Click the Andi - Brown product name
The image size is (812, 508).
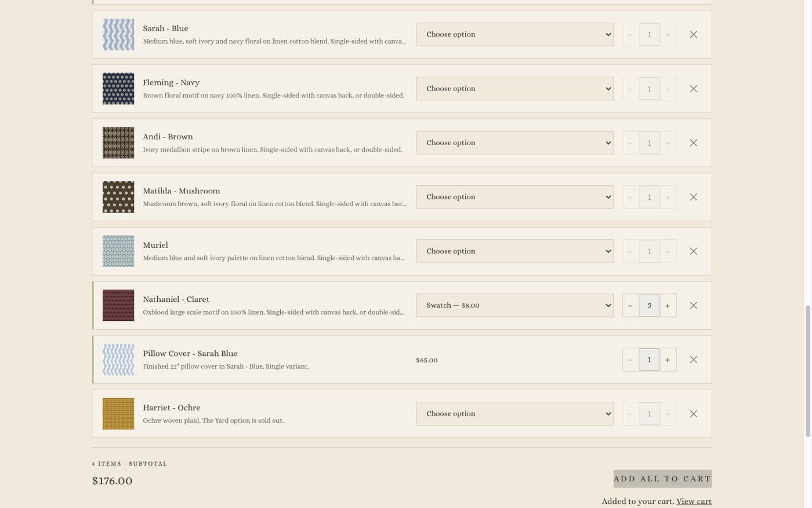coord(168,137)
